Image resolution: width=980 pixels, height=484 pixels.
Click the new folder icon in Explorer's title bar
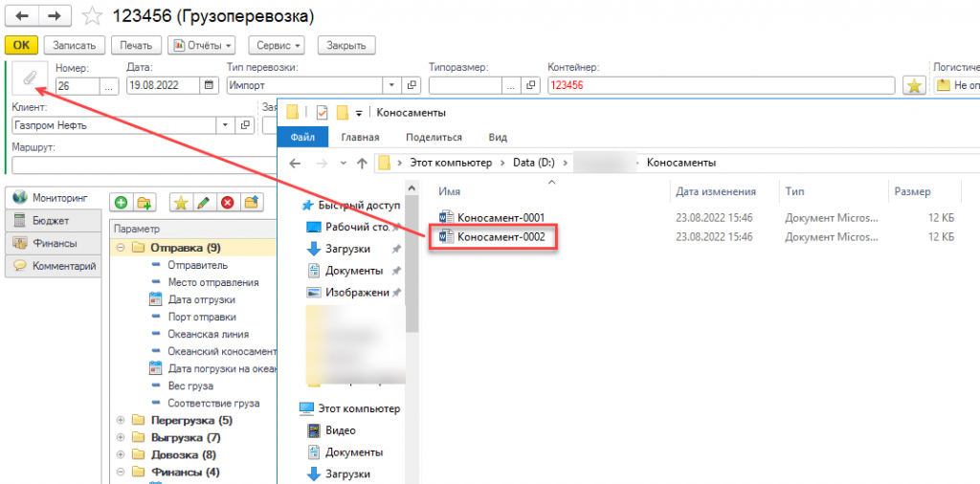(x=342, y=113)
